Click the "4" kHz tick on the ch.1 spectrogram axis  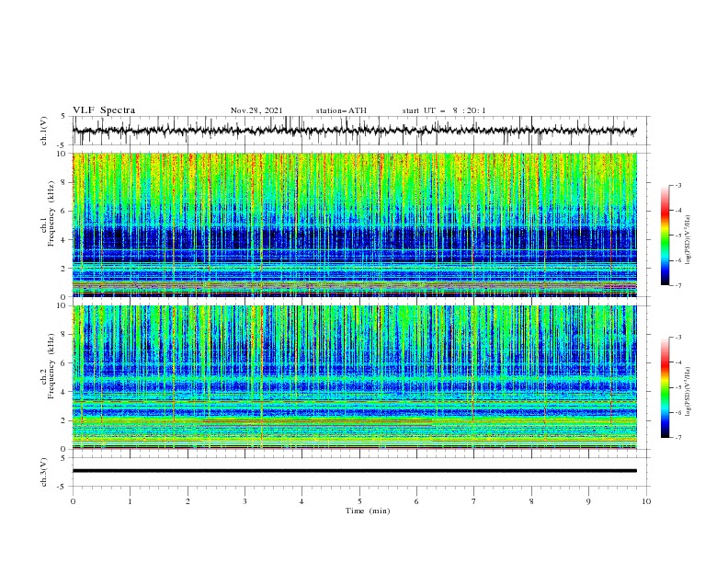tap(64, 240)
